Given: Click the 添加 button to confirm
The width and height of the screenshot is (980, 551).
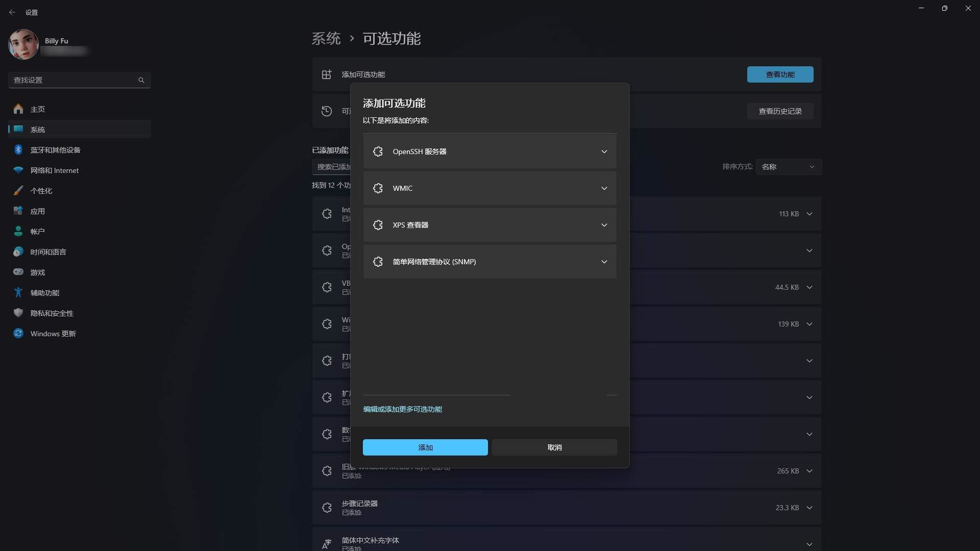Looking at the screenshot, I should [425, 447].
